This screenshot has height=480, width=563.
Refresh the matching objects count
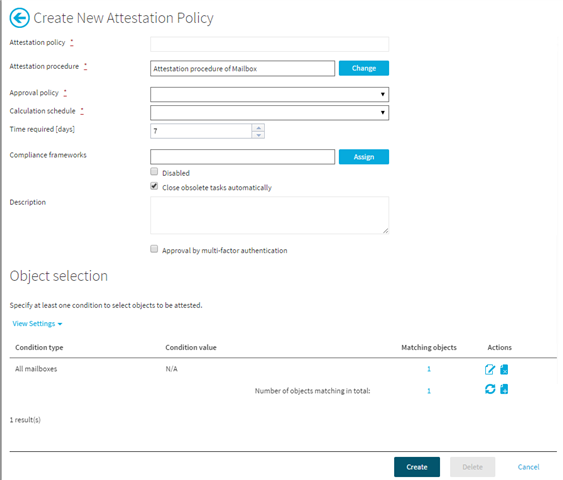490,389
